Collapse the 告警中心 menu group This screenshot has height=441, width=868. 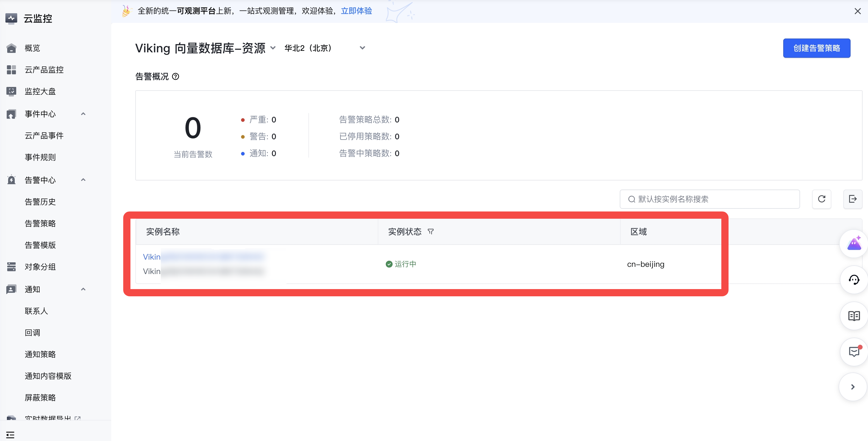tap(83, 180)
